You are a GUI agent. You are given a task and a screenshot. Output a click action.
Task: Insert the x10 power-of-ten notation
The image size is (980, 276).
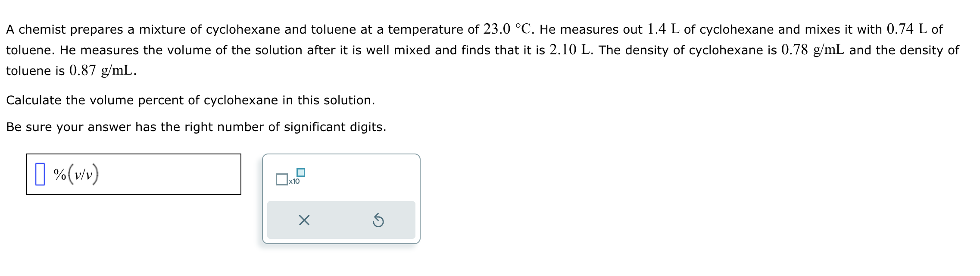289,177
